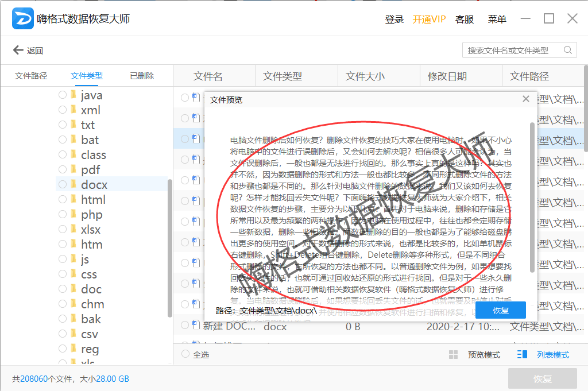588x391 pixels.
Task: Click the bak folder icon
Action: point(73,319)
